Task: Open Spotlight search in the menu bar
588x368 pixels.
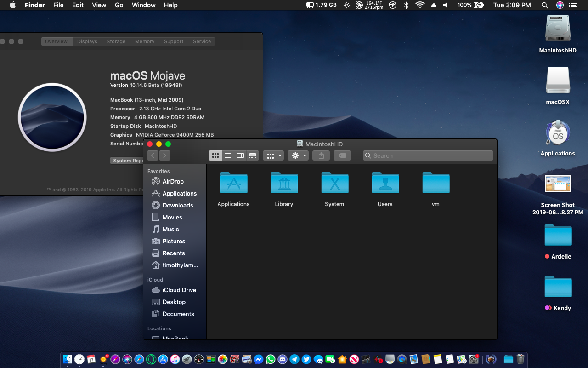Action: tap(545, 5)
